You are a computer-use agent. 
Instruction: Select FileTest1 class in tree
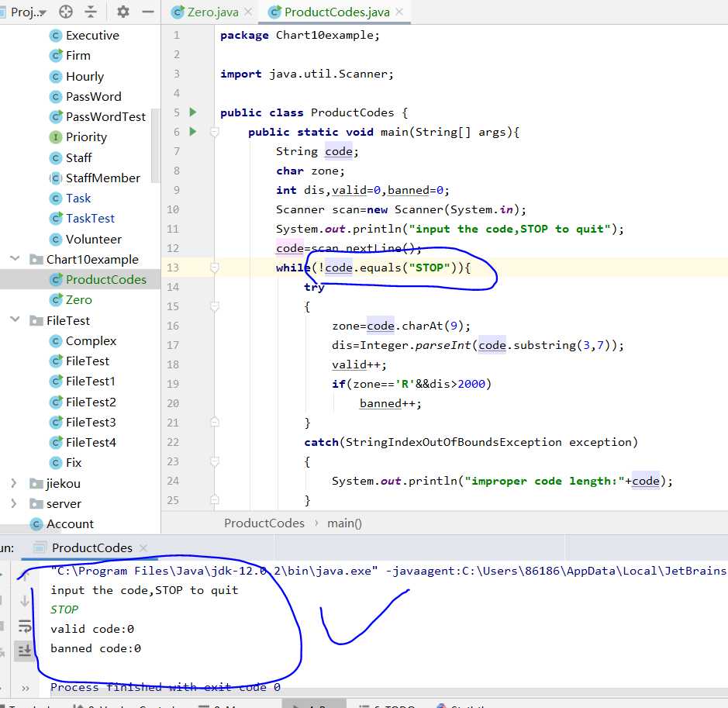(90, 382)
